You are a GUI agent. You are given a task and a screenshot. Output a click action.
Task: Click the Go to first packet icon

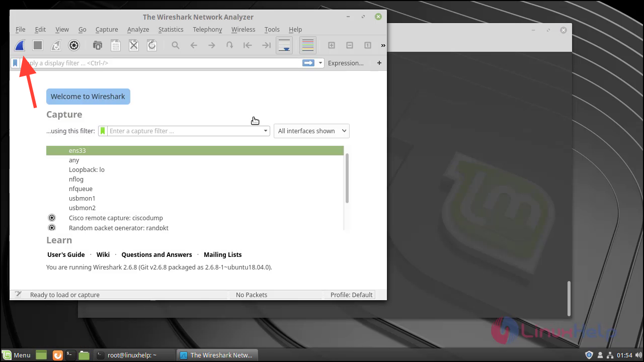tap(248, 45)
